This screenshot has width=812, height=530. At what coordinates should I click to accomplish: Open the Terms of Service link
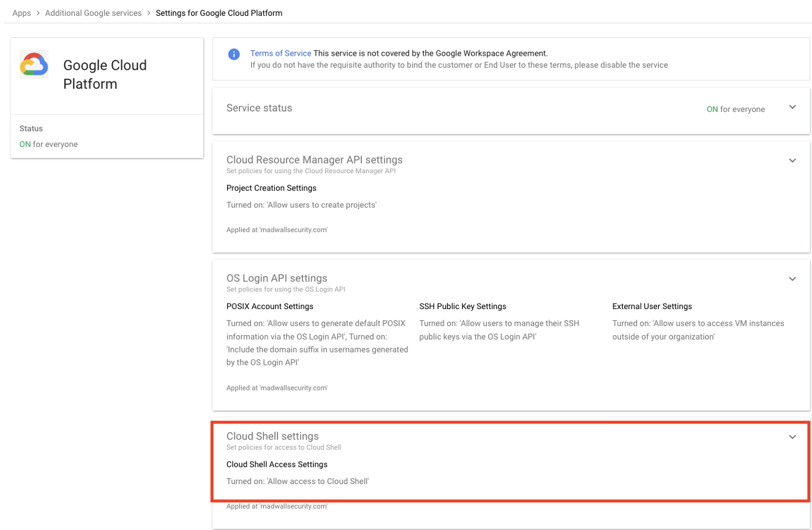coord(280,53)
